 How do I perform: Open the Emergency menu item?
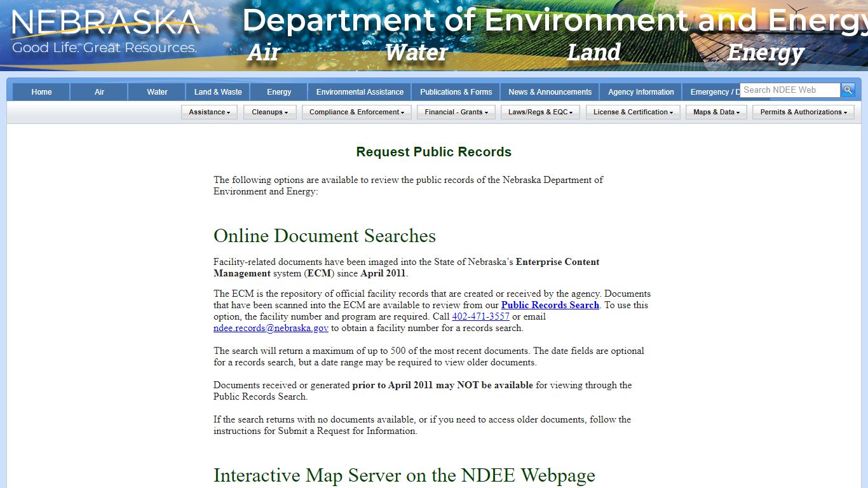tap(711, 92)
